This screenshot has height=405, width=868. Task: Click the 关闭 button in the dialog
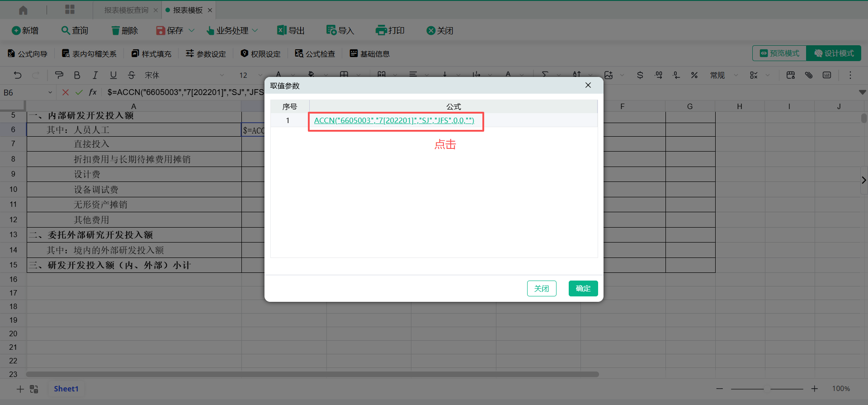pos(541,289)
